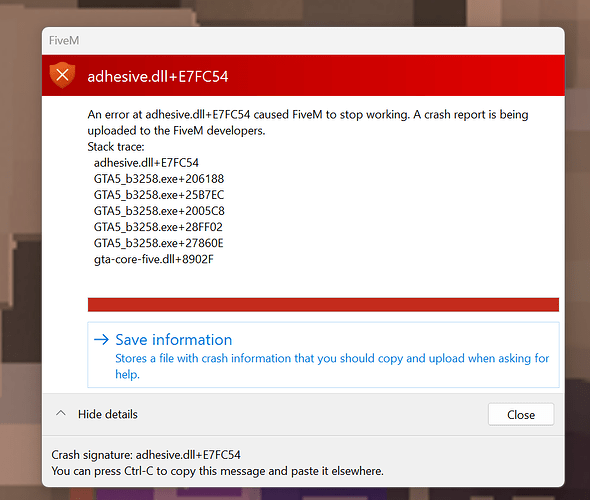This screenshot has height=500, width=590.
Task: Collapse details using the chevron icon
Action: pos(61,413)
